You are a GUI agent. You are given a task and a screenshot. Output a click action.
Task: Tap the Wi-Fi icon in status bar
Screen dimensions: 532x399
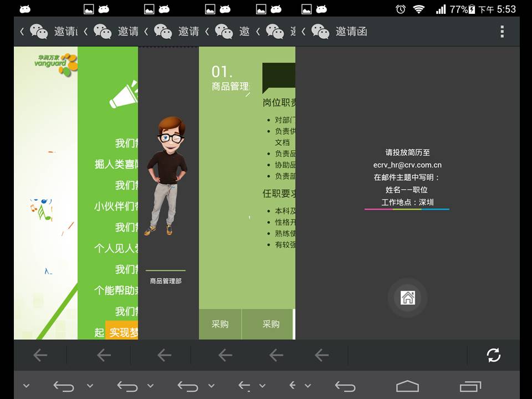tap(418, 9)
